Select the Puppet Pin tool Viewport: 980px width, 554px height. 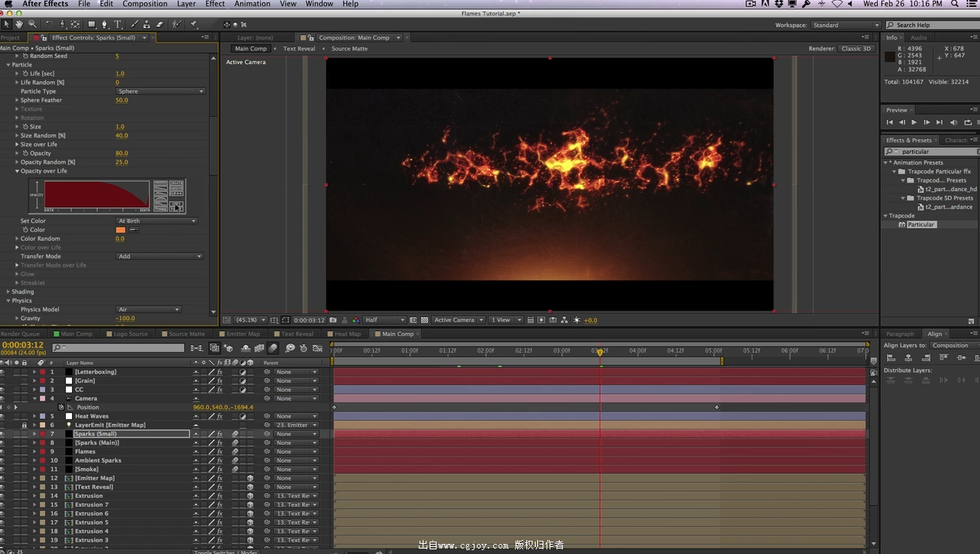(x=194, y=25)
